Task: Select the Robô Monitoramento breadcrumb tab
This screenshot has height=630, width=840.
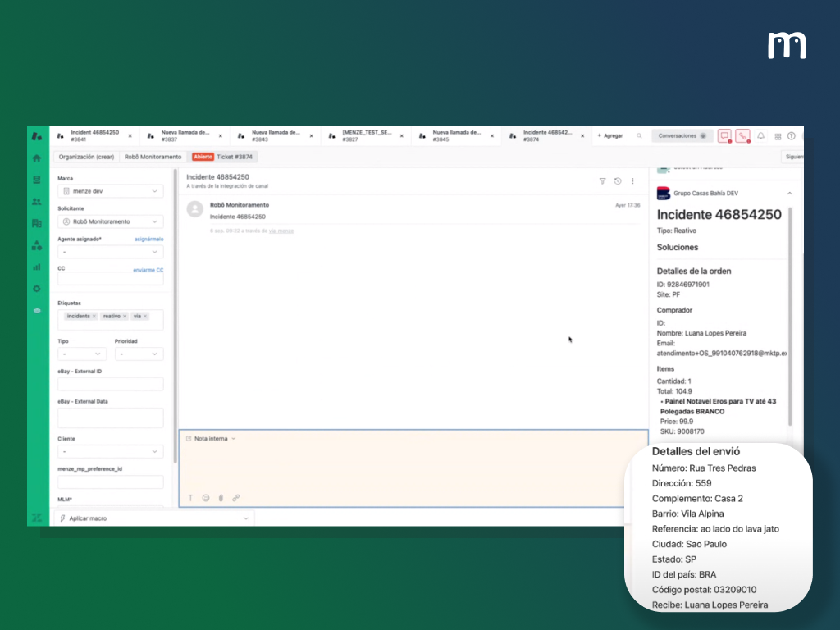Action: point(153,157)
